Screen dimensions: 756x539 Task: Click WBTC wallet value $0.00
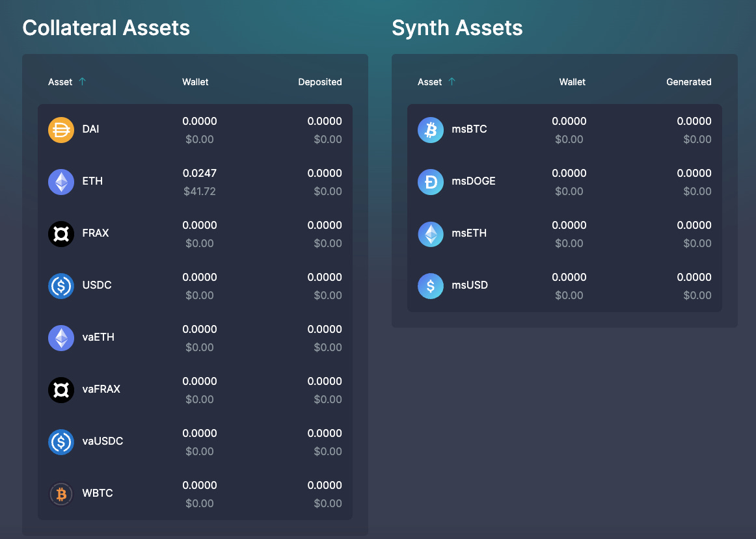point(200,503)
